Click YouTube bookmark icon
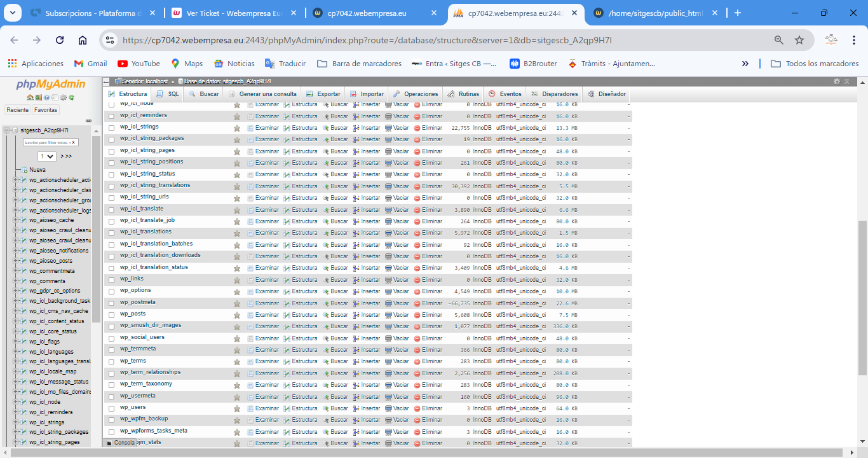868x458 pixels. (123, 64)
